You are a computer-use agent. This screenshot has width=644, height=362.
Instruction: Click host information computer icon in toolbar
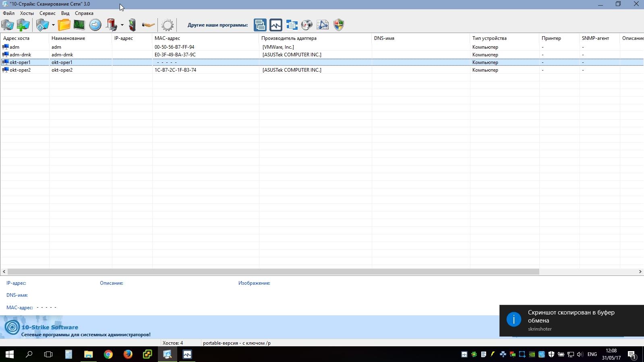click(42, 25)
